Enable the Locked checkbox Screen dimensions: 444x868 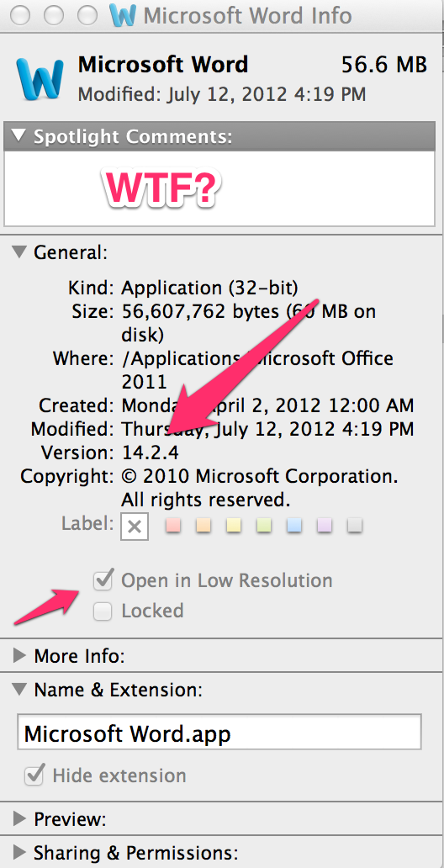[x=103, y=611]
